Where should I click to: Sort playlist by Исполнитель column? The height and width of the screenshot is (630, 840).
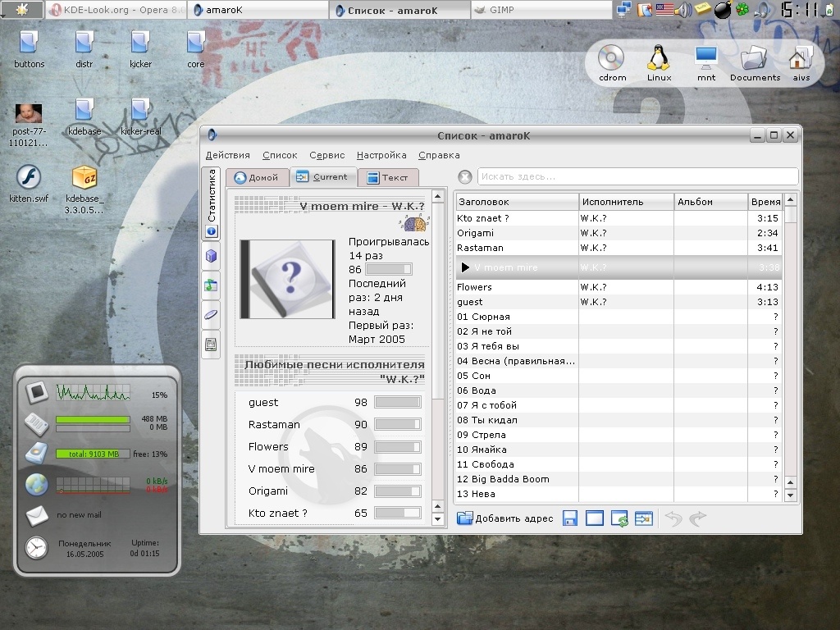[x=626, y=202]
